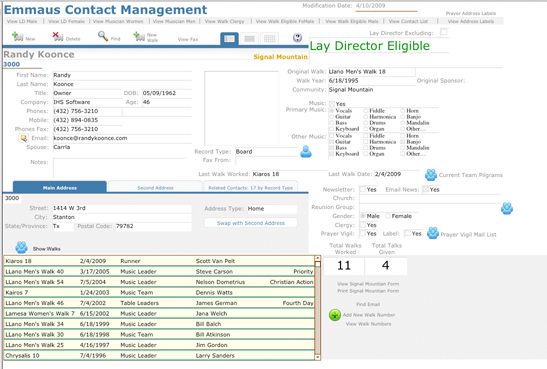Viewport: 547px width, 369px height.
Task: Select Kiaros 18 walk row
Action: (159, 261)
